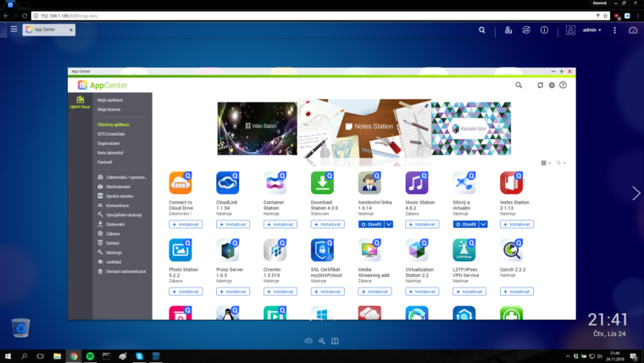Screen dimensions: 644x363
Task: Install Qsirch 2.2.2
Action: tap(517, 292)
